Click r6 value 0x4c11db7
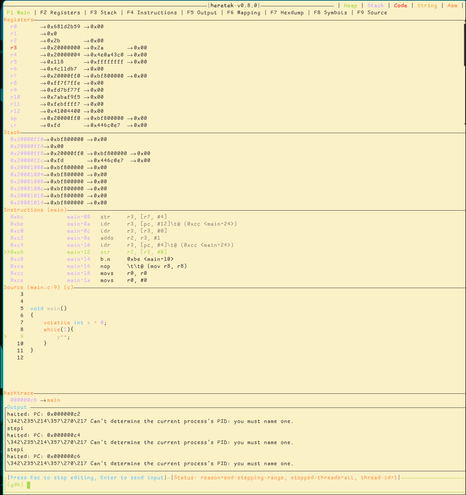Image resolution: width=466 pixels, height=495 pixels. coord(62,69)
